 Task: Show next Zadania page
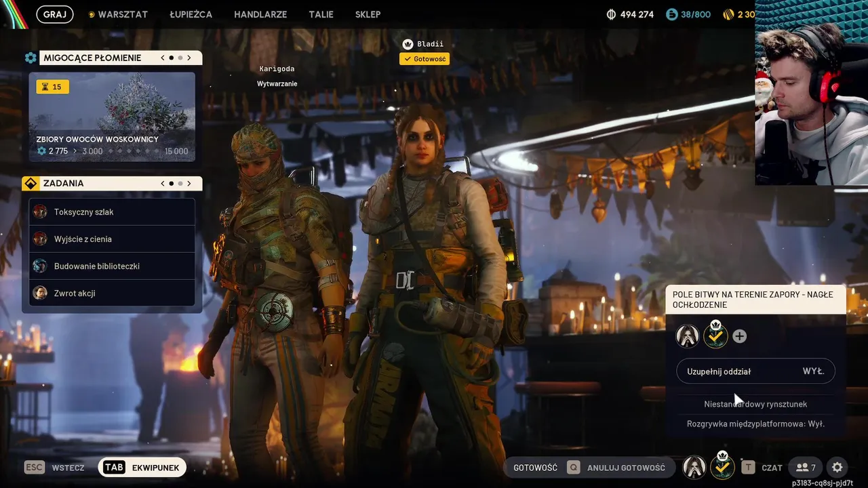[189, 184]
